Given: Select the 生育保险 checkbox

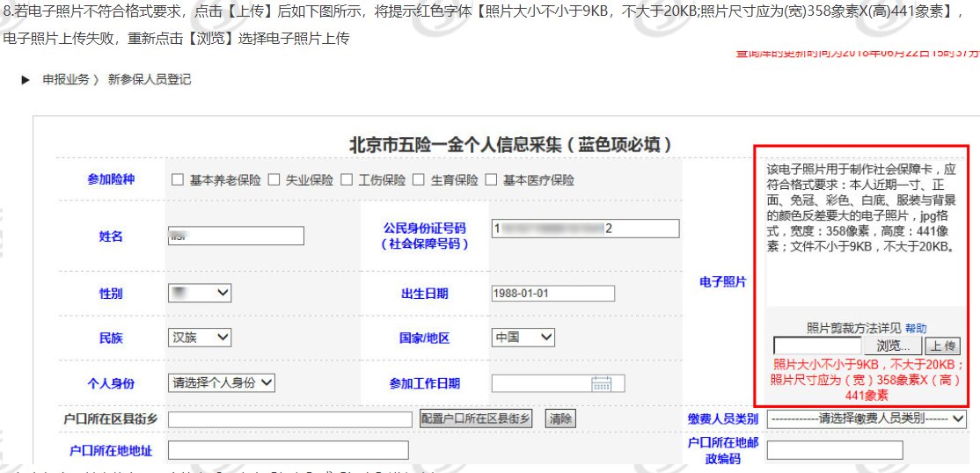Looking at the screenshot, I should click(x=419, y=180).
